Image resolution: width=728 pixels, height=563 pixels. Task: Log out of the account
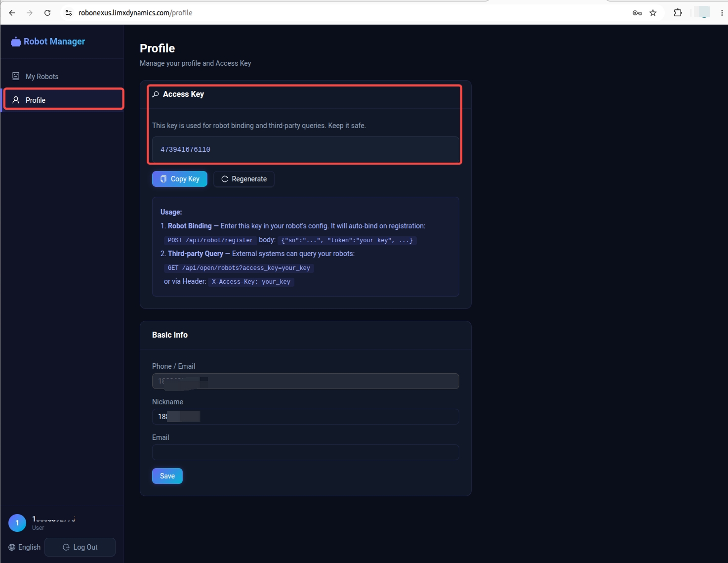pos(80,547)
